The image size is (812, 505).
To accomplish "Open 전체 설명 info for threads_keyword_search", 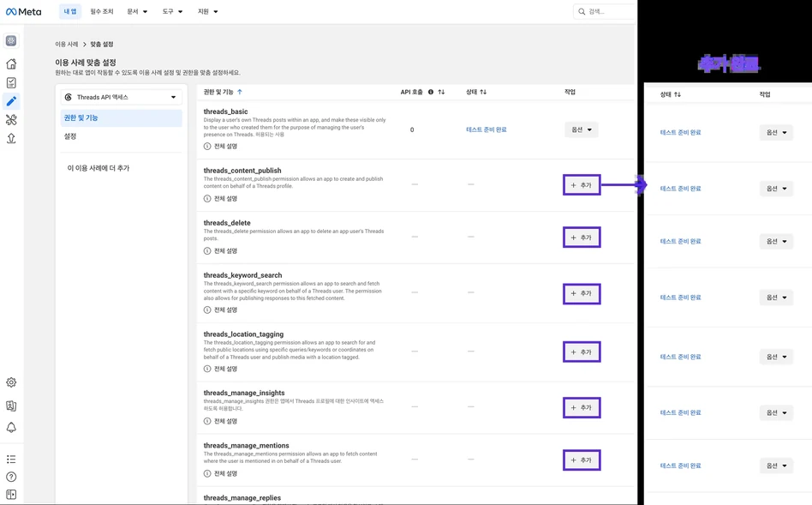I will coord(221,310).
